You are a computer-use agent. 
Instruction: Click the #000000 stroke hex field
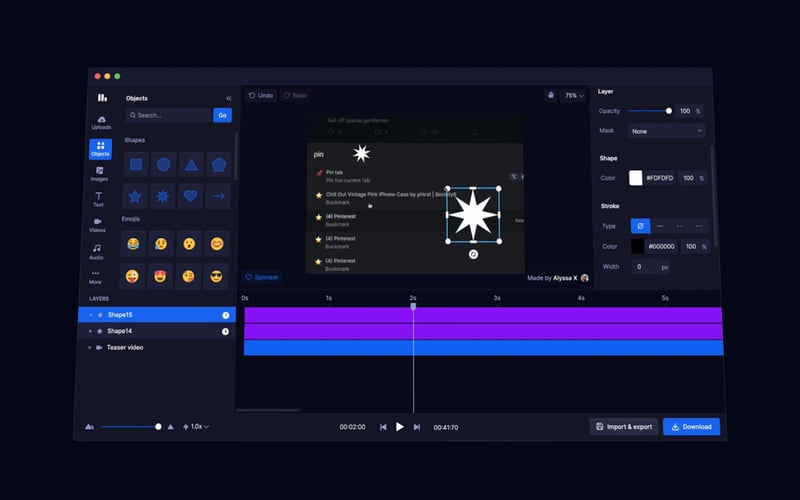[662, 246]
